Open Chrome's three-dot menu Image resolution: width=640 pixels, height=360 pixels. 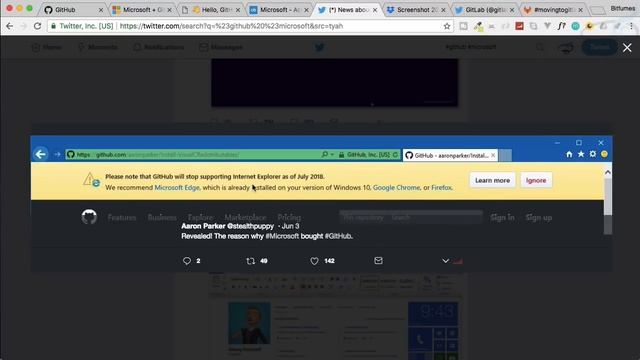pos(631,26)
